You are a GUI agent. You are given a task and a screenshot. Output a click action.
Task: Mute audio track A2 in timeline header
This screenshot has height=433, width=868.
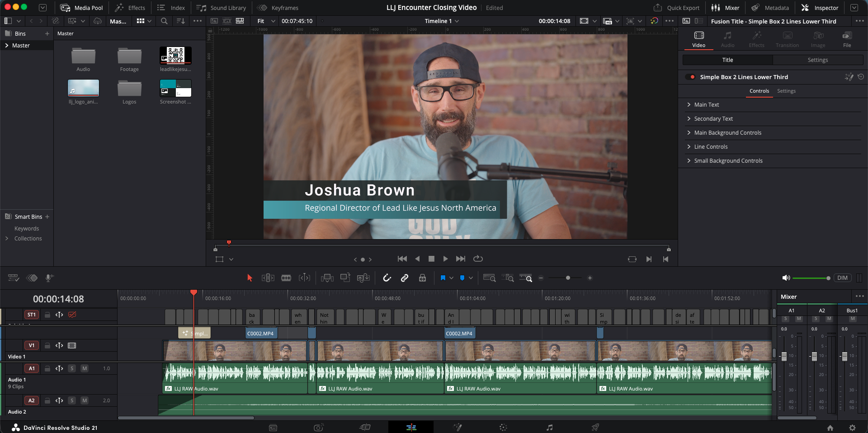tap(85, 401)
